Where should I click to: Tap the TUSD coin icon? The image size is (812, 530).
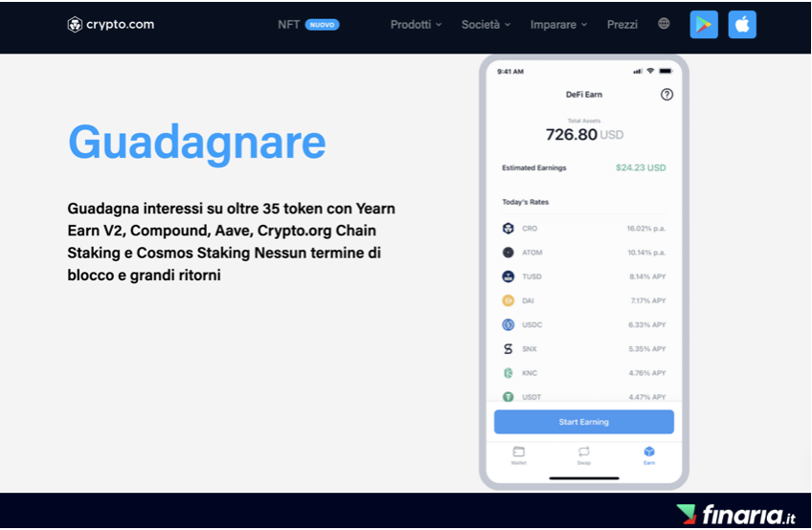coord(508,276)
